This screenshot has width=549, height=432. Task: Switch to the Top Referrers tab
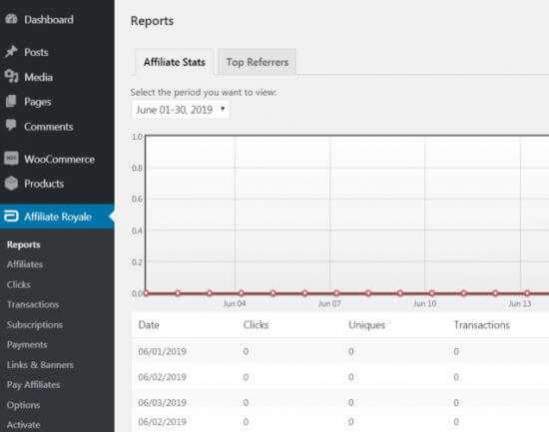tap(257, 62)
